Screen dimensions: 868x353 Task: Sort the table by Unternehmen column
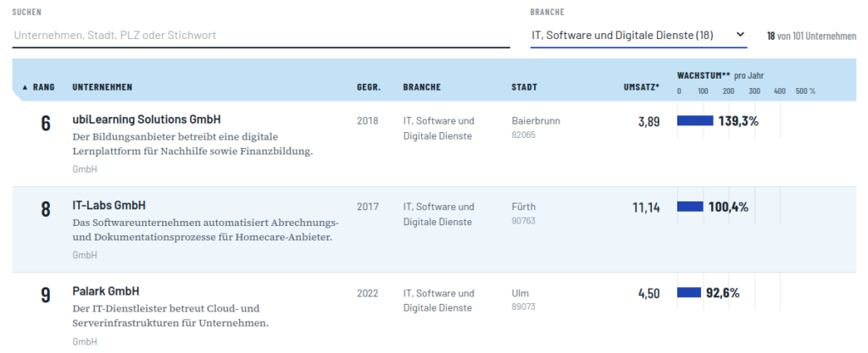tap(102, 87)
